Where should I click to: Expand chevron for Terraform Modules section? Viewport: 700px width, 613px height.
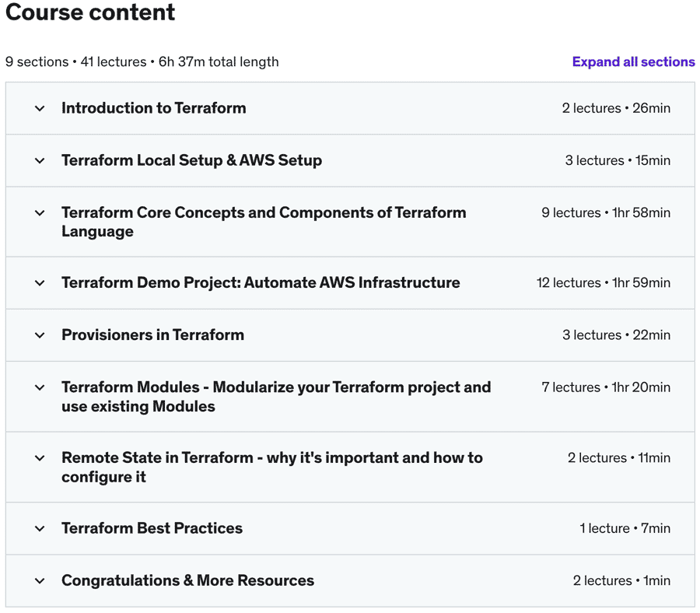40,387
